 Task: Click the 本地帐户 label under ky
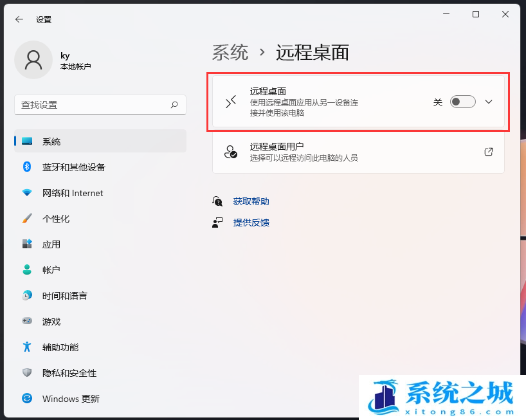pos(75,66)
